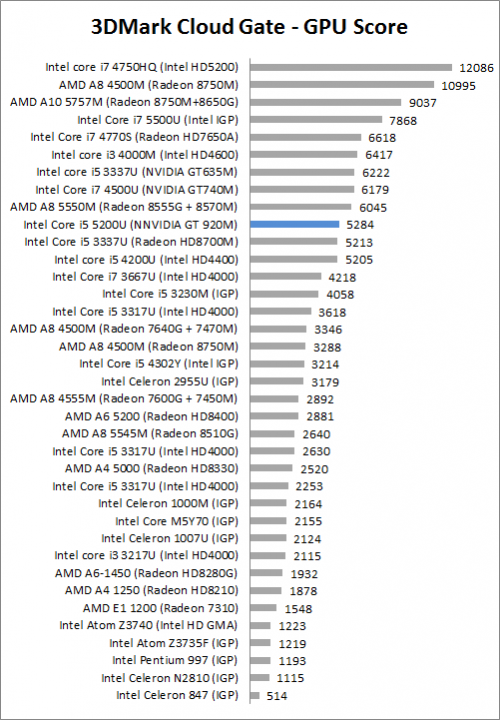
Task: Click the bar for Intel core i3 4000M
Action: [x=304, y=155]
